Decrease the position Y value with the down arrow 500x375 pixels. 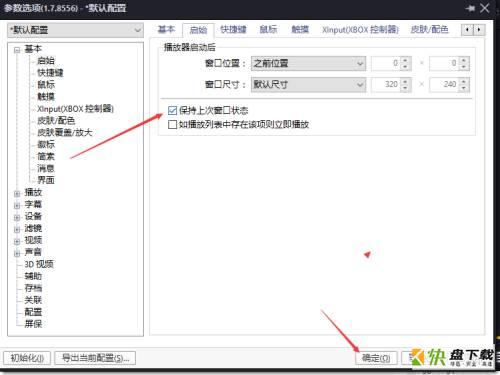464,67
